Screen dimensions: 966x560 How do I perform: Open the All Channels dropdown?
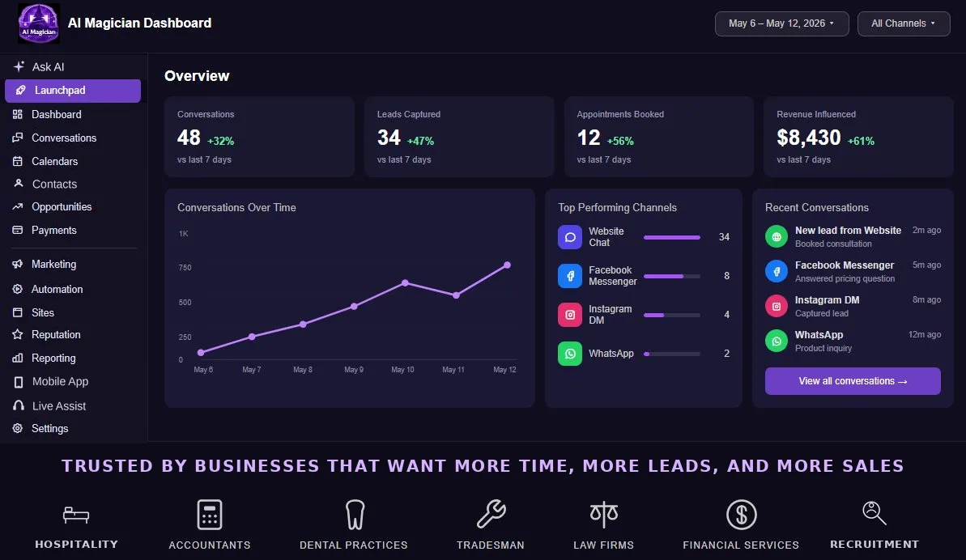904,23
